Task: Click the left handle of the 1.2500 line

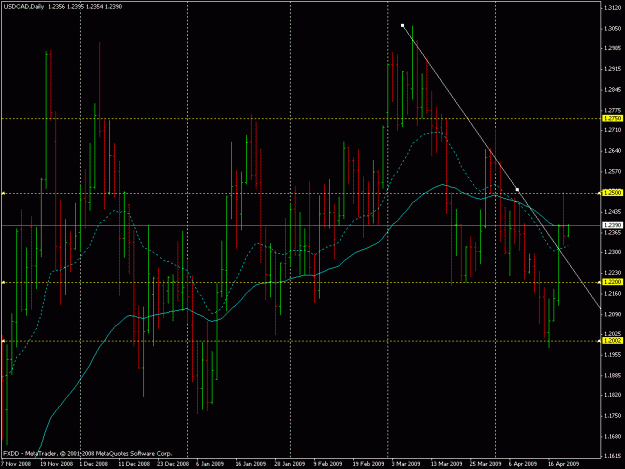Action: (x=3, y=193)
